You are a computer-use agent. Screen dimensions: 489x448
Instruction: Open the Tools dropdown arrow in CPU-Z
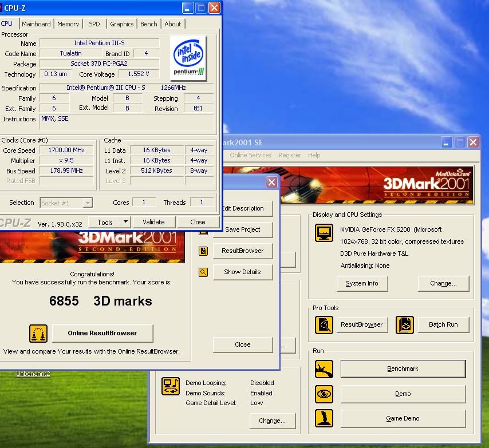click(x=125, y=222)
